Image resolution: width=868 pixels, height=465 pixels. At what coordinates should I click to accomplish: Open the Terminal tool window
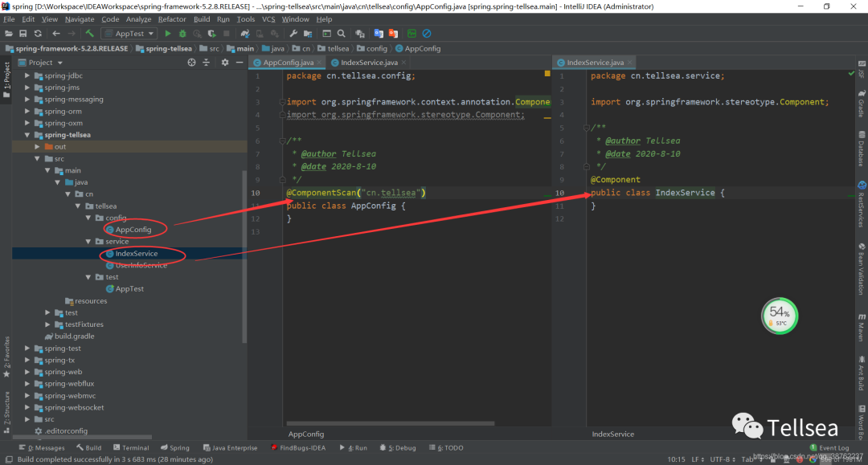(131, 448)
